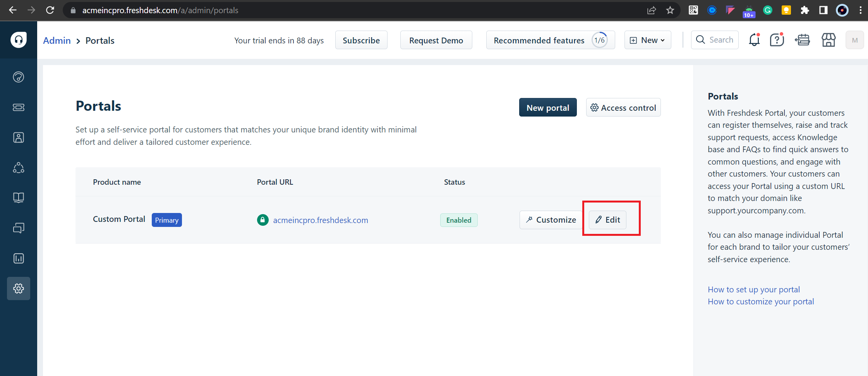Click the share page icon in address bar
The height and width of the screenshot is (376, 868).
652,10
